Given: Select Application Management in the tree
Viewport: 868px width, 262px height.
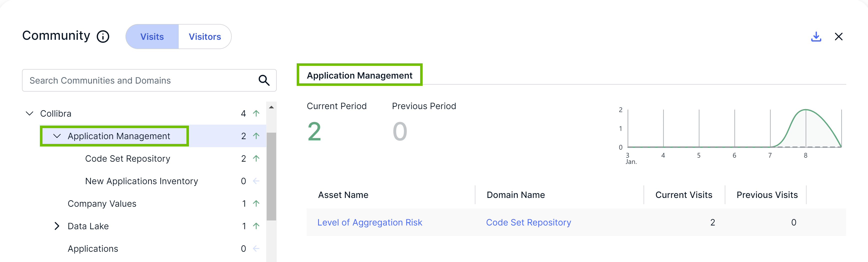Looking at the screenshot, I should (x=119, y=136).
